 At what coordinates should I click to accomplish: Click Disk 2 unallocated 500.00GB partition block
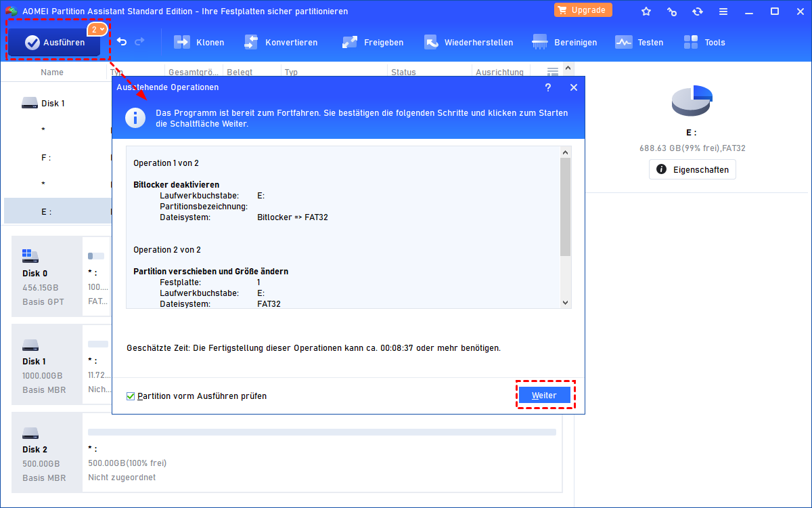(322, 452)
